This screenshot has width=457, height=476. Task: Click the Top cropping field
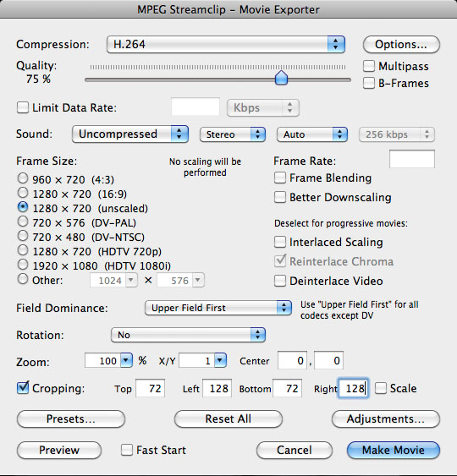(151, 388)
